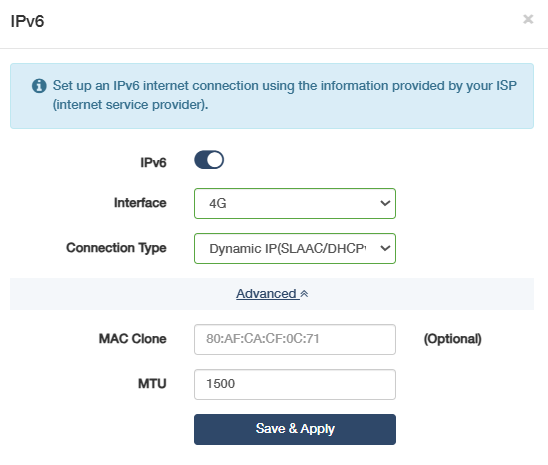Click the blue info icon in the banner

39,86
